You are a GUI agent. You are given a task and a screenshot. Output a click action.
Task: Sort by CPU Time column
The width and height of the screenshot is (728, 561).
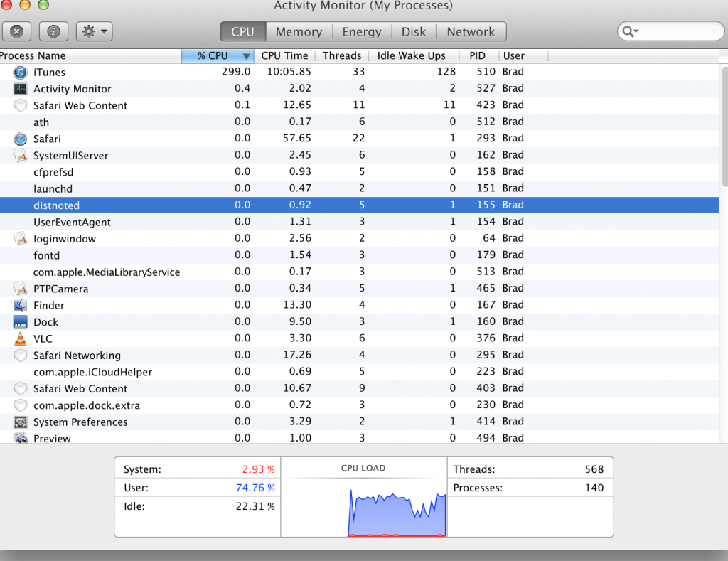click(284, 55)
